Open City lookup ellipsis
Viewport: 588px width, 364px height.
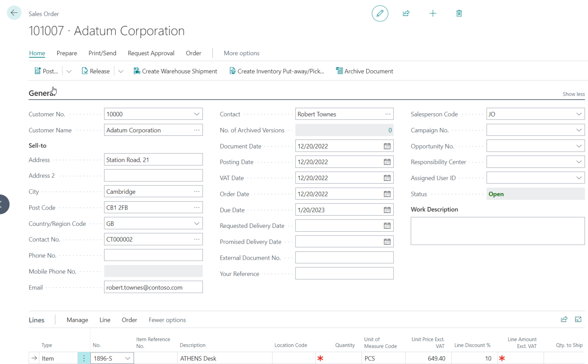pyautogui.click(x=197, y=191)
